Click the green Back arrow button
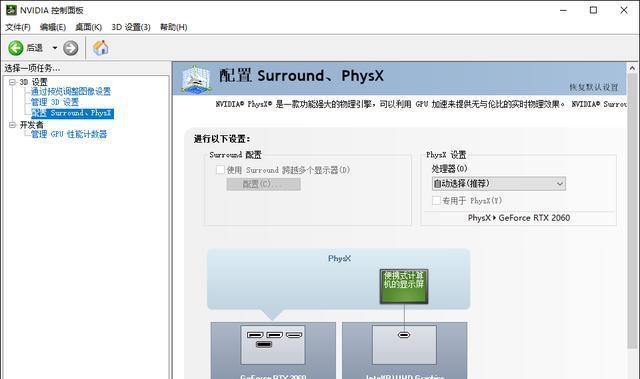This screenshot has height=379, width=640. (16, 48)
